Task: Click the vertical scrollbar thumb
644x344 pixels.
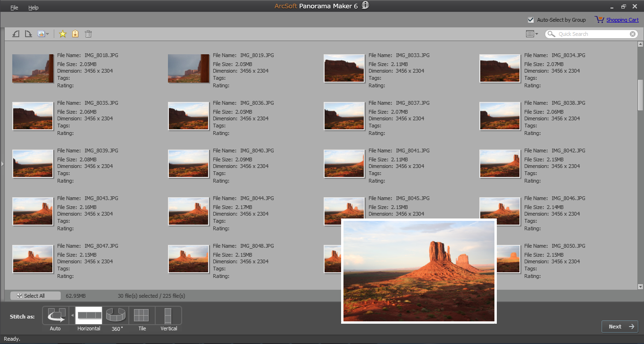Action: pyautogui.click(x=640, y=95)
